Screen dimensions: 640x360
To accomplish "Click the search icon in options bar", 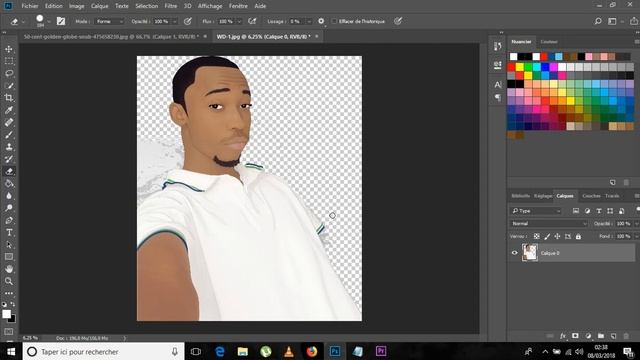I will [x=598, y=21].
